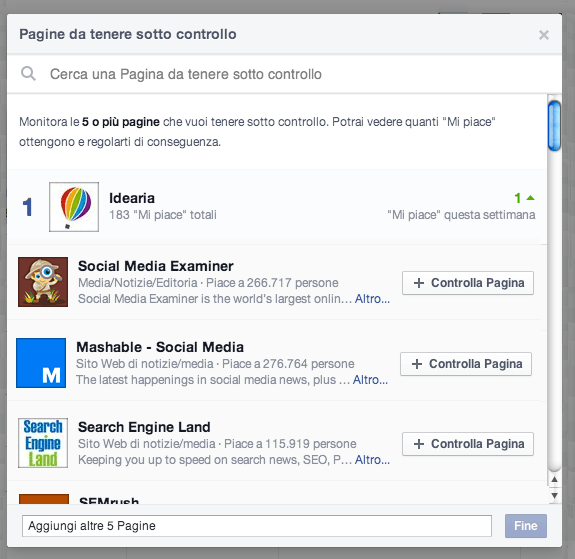The image size is (575, 559).
Task: Click the '5 o più pagine' bold text
Action: pos(121,122)
